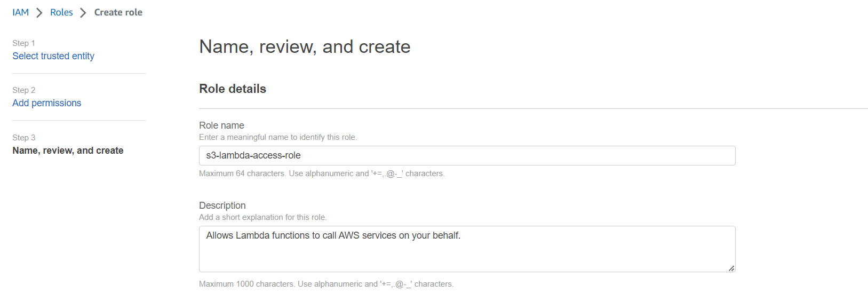868x300 pixels.
Task: Focus the Description text area
Action: (467, 249)
